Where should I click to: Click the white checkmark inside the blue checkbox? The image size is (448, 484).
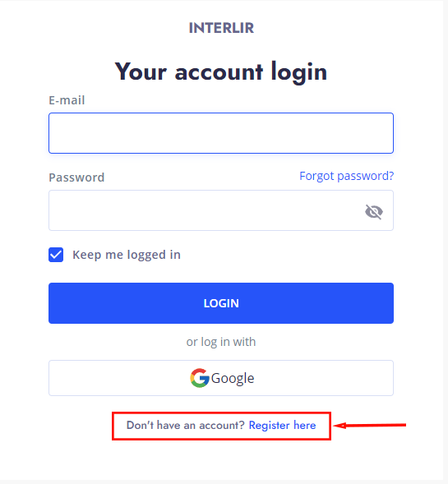coord(56,255)
